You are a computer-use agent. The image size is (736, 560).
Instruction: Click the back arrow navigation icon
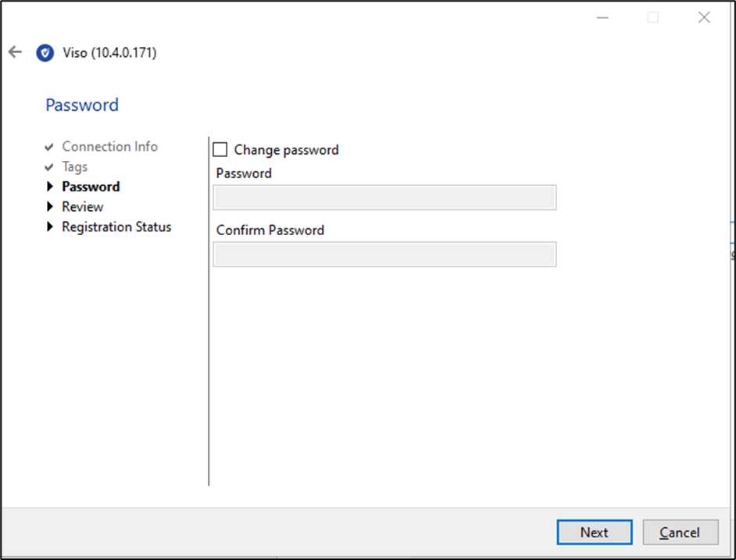click(14, 52)
